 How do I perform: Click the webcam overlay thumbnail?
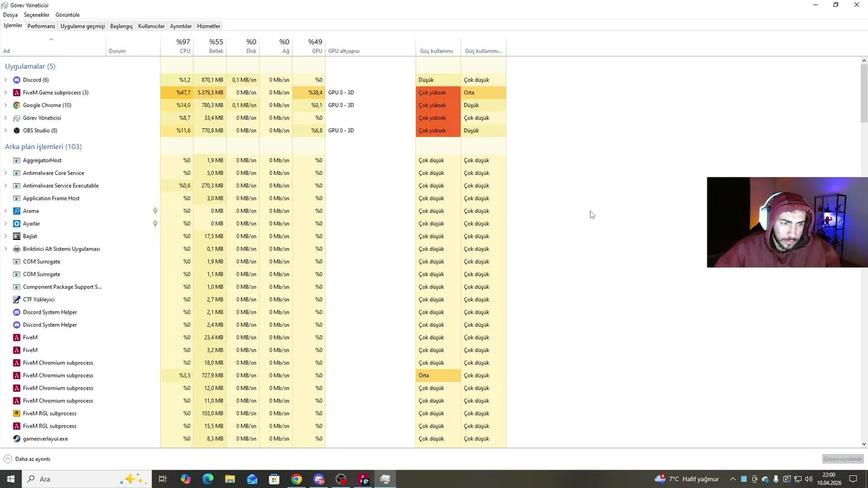[787, 222]
